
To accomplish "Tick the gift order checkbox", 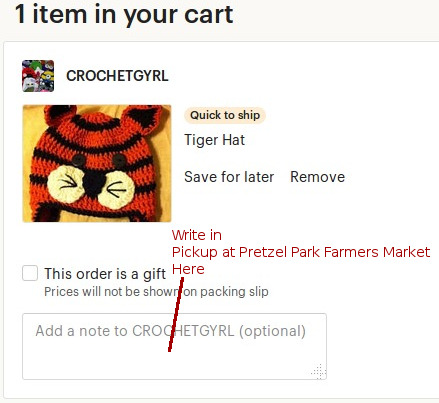I will coord(30,273).
